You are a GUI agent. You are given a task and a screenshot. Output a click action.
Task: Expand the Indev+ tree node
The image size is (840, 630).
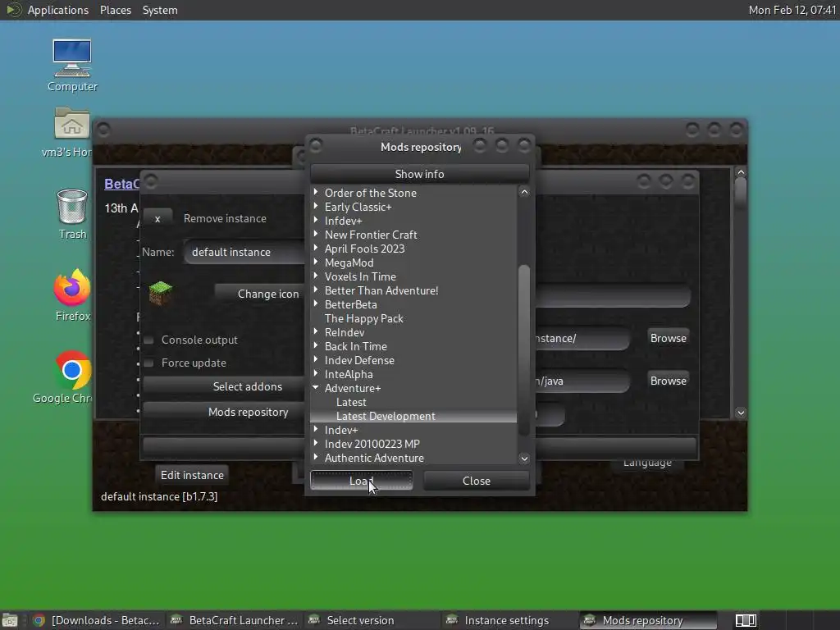coord(316,428)
